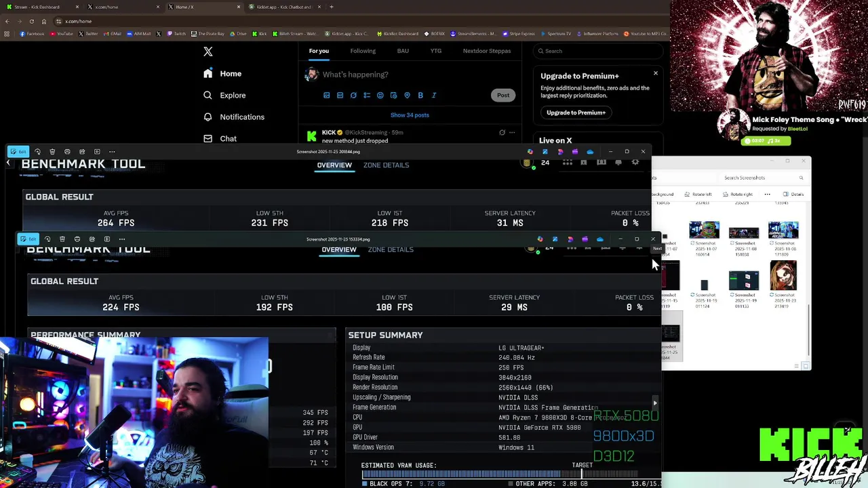Switch to the Kicklet.app browser tab

[283, 7]
